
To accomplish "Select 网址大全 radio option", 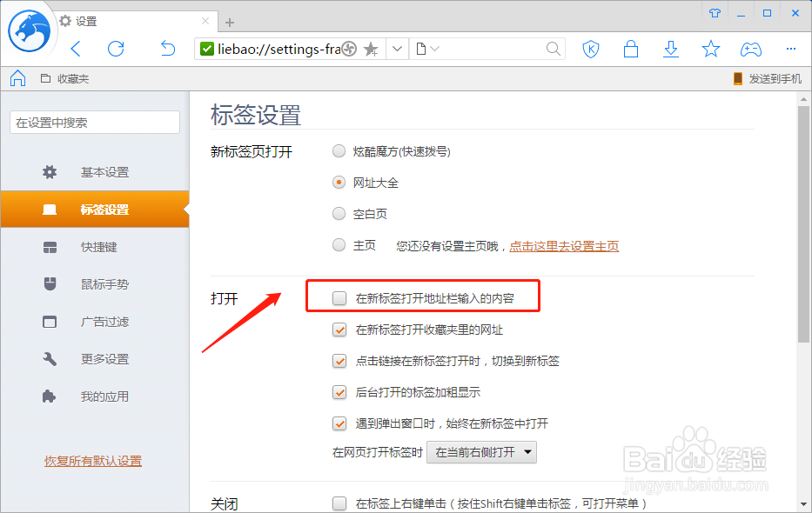I will tap(339, 182).
